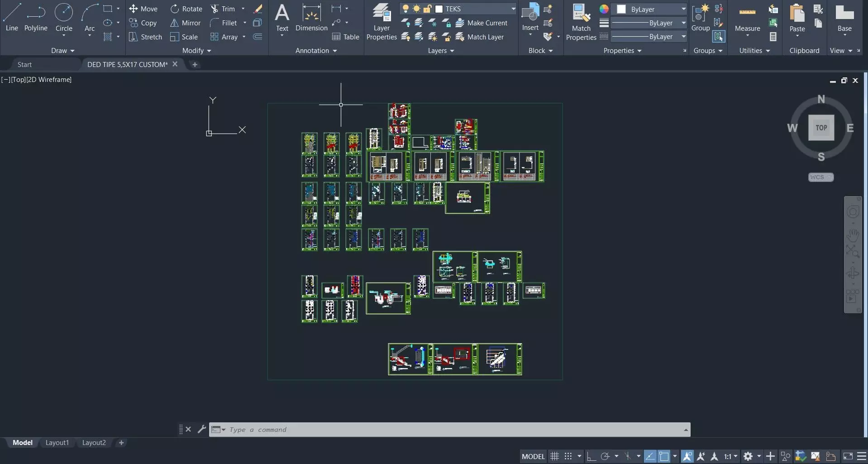Screen dimensions: 868x464
Task: Expand the Layers panel
Action: coord(441,51)
